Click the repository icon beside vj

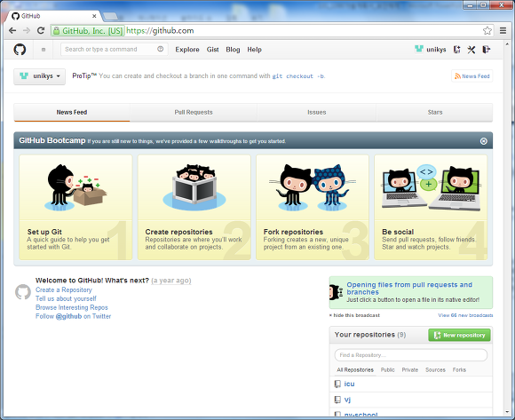click(337, 400)
